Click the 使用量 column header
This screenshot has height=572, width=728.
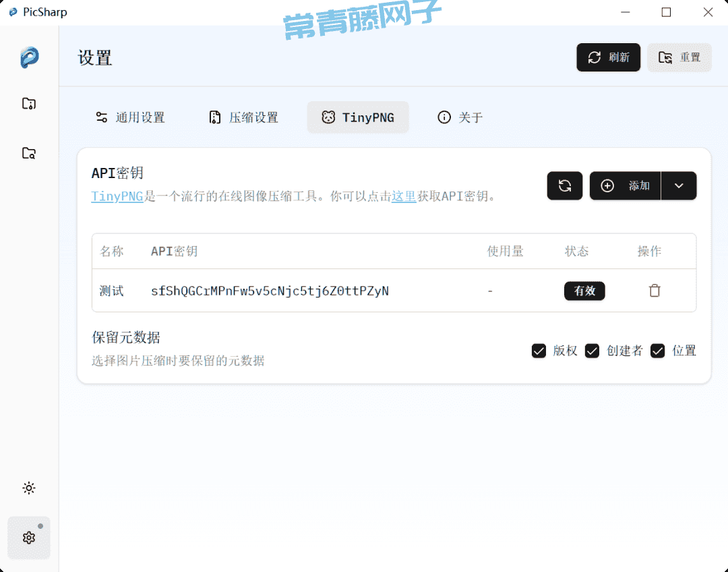(x=505, y=252)
